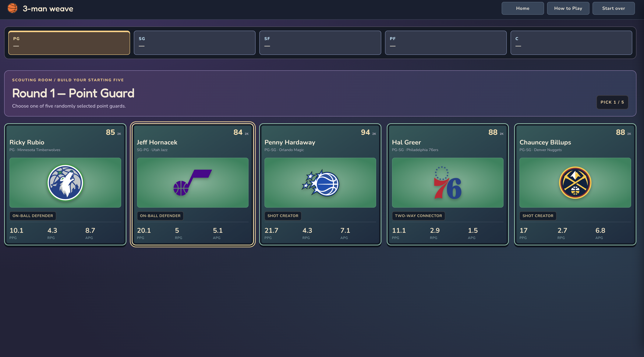
Task: Click the Philadelphia 76ers logo
Action: [x=448, y=182]
